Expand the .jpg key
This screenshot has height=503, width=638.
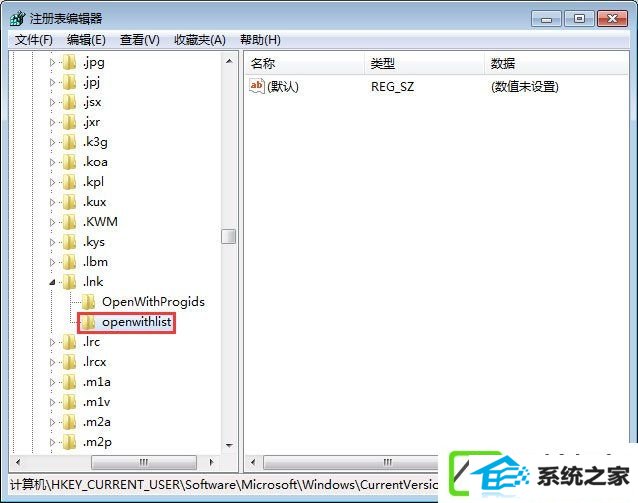pos(52,62)
